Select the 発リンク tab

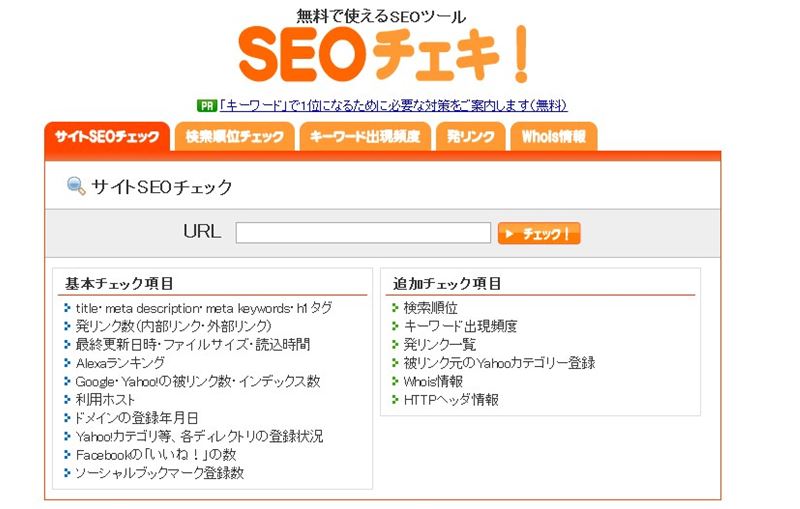[470, 136]
